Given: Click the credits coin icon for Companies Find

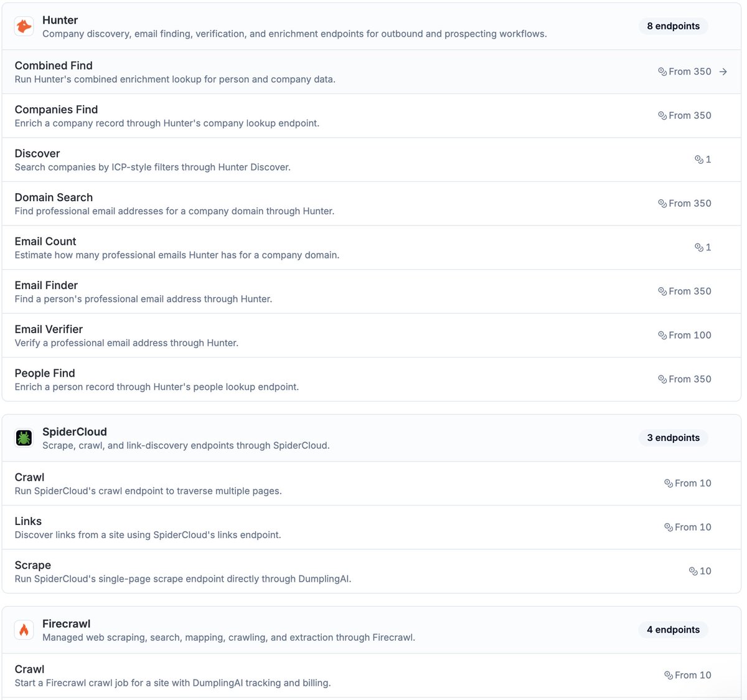Looking at the screenshot, I should [662, 115].
